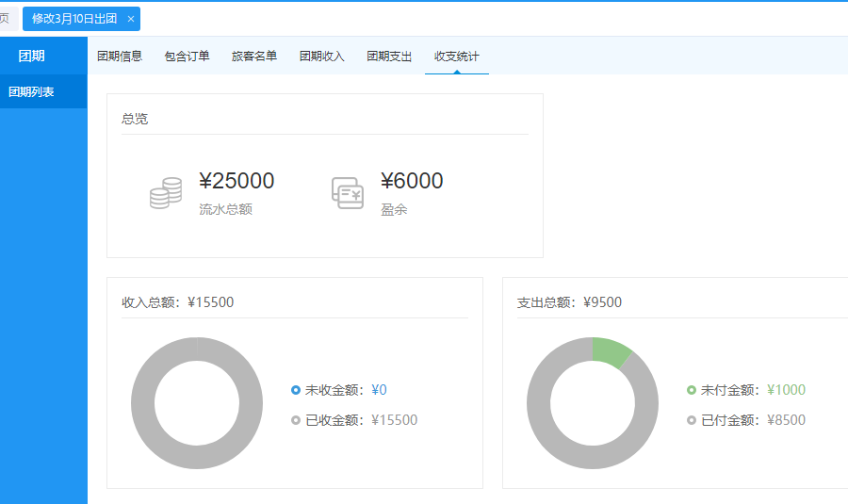This screenshot has width=848, height=504.
Task: Click the coin stack icon beside 流水总额
Action: pos(165,193)
